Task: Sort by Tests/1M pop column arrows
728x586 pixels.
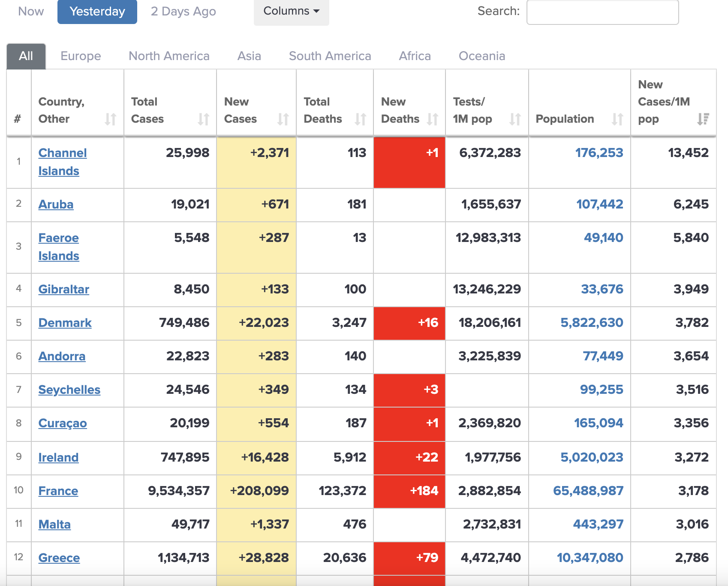Action: point(515,119)
